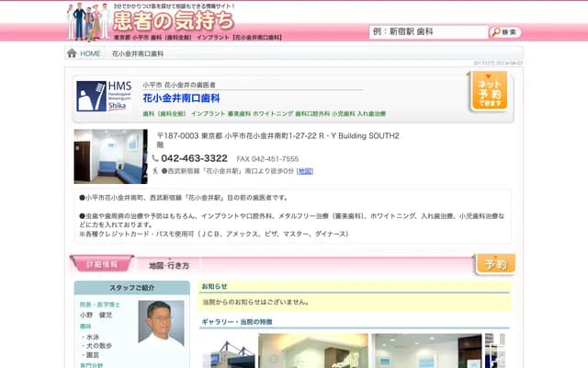Viewport: 588px width, 368px height.
Task: Click the walking person access icon
Action: tap(155, 171)
